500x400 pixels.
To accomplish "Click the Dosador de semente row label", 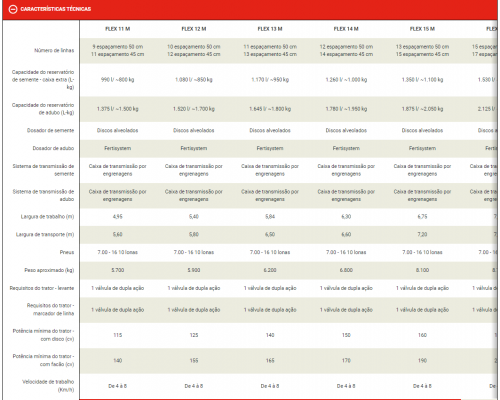I will click(50, 130).
